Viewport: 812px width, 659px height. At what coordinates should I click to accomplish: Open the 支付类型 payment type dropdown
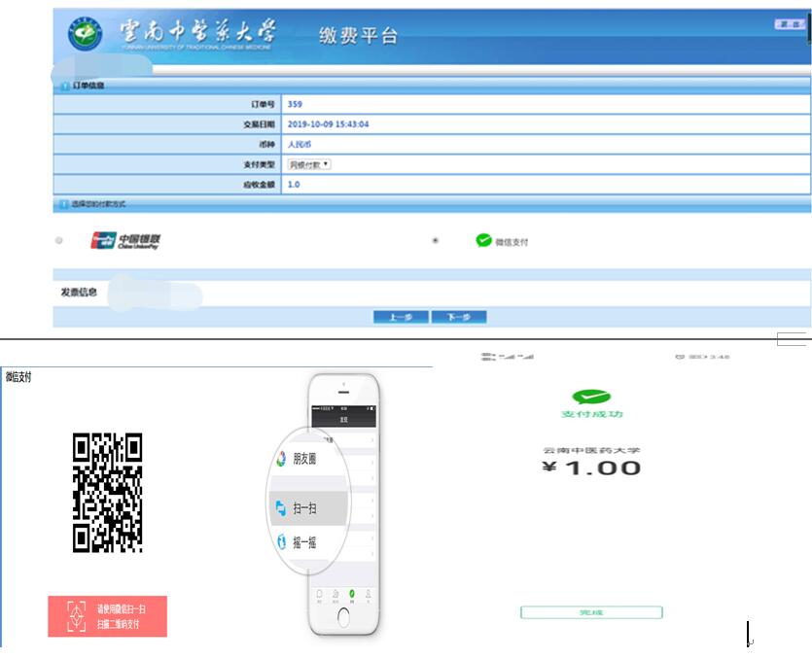click(309, 164)
